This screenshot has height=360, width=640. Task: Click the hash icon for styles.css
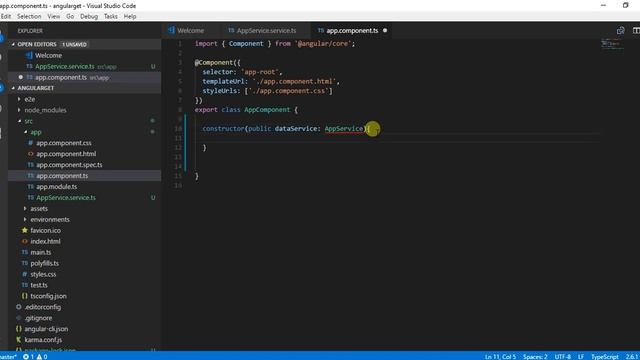point(24,274)
